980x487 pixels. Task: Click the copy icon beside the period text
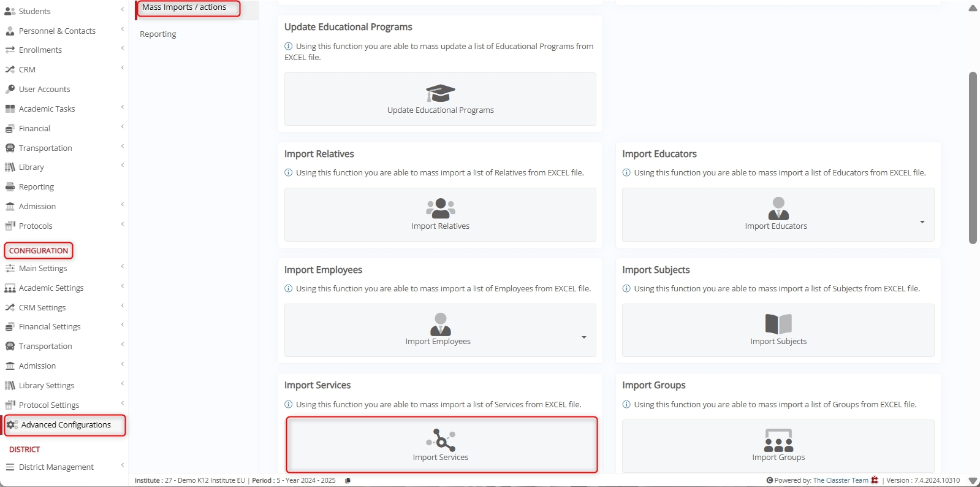click(x=348, y=480)
